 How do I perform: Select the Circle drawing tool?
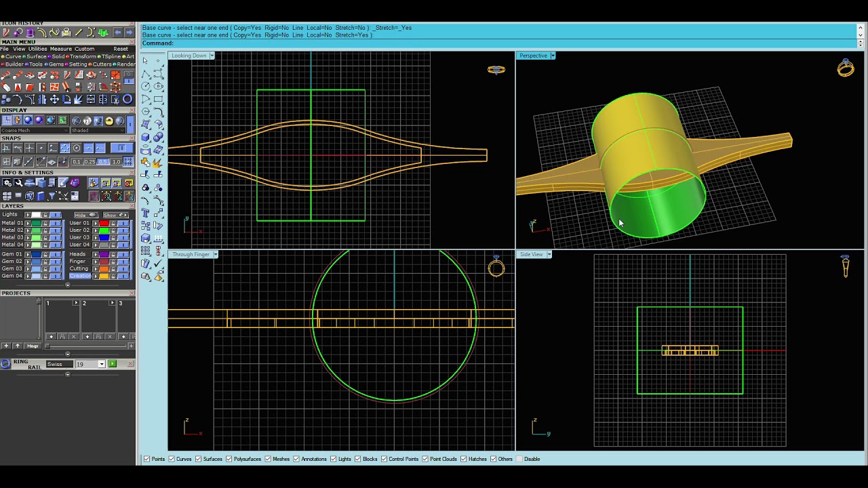point(146,85)
